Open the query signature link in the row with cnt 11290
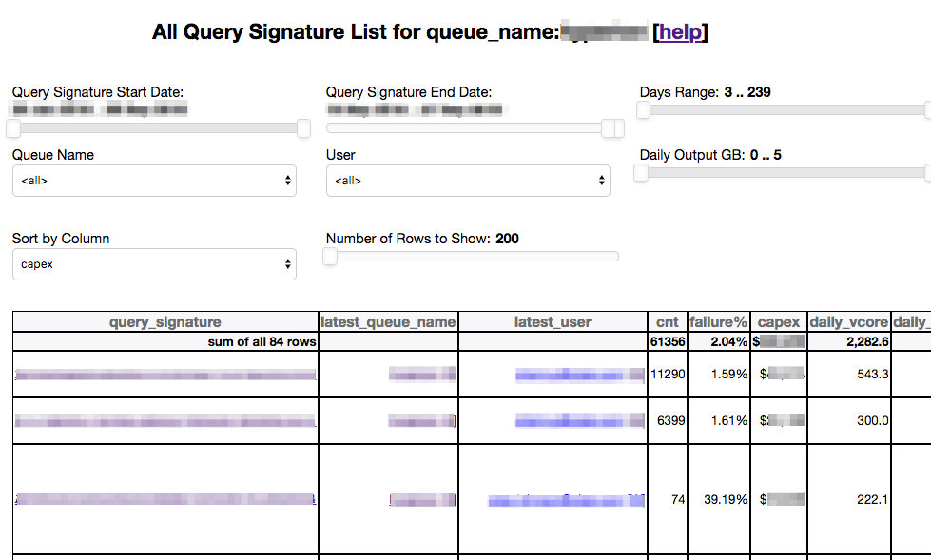The height and width of the screenshot is (560, 931). [x=165, y=376]
